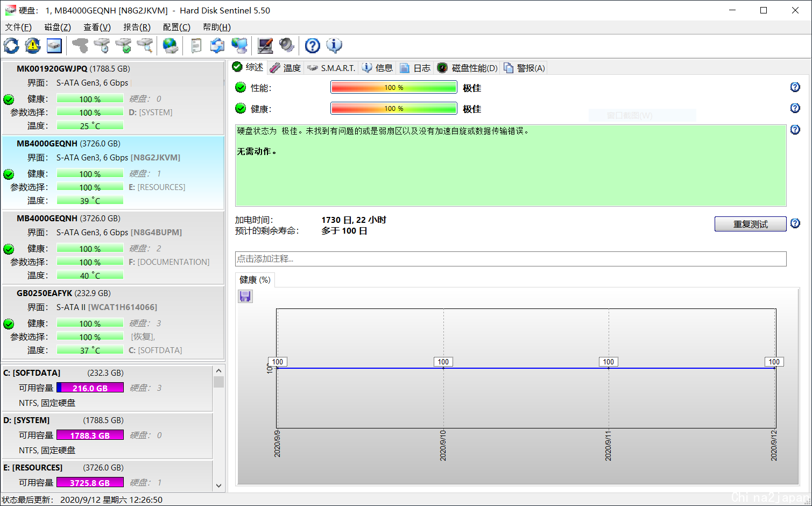Click the application icon in the title bar
This screenshot has height=506, width=812.
coord(10,10)
